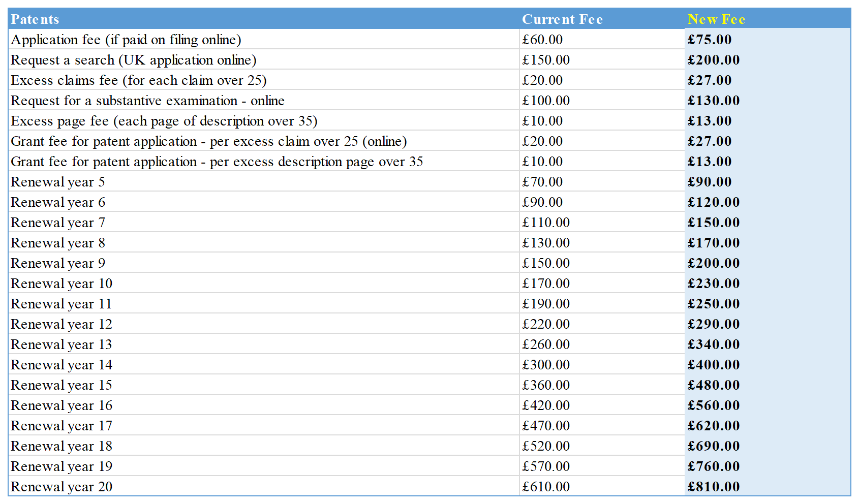859x504 pixels.
Task: Select the £90.00 current fee for year 6
Action: [x=542, y=202]
